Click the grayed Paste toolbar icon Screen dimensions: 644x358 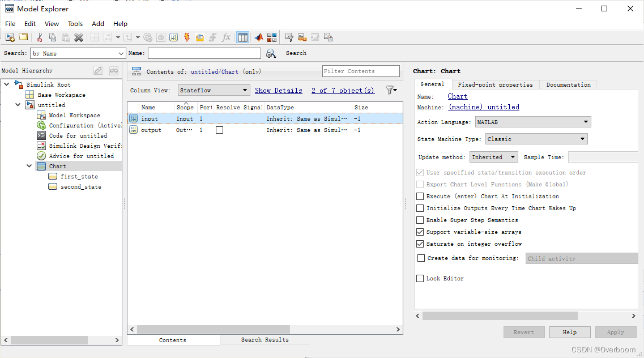(65, 37)
